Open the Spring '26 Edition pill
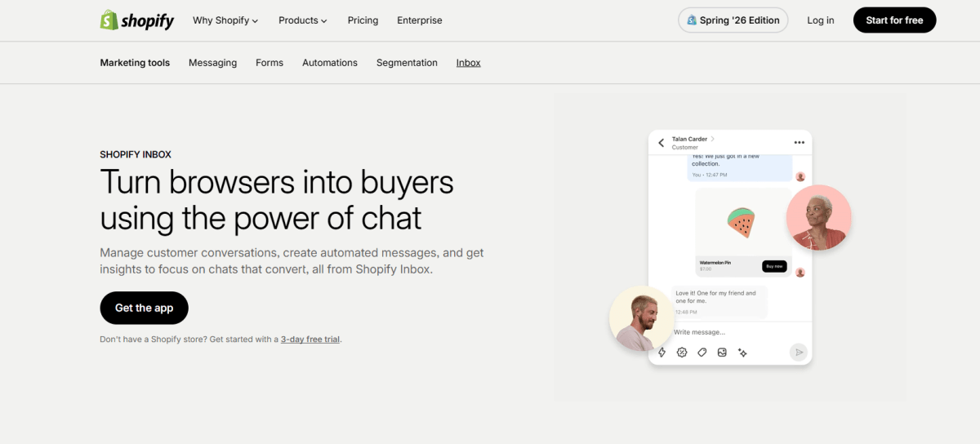This screenshot has width=980, height=444. tap(733, 20)
